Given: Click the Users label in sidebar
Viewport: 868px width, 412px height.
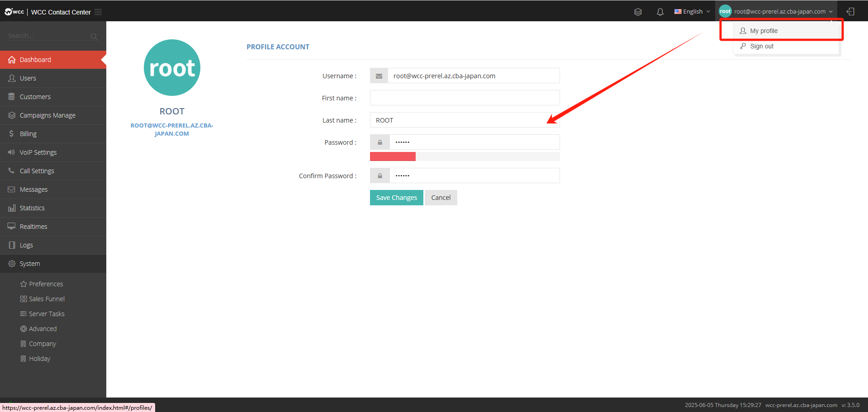Looking at the screenshot, I should [28, 78].
